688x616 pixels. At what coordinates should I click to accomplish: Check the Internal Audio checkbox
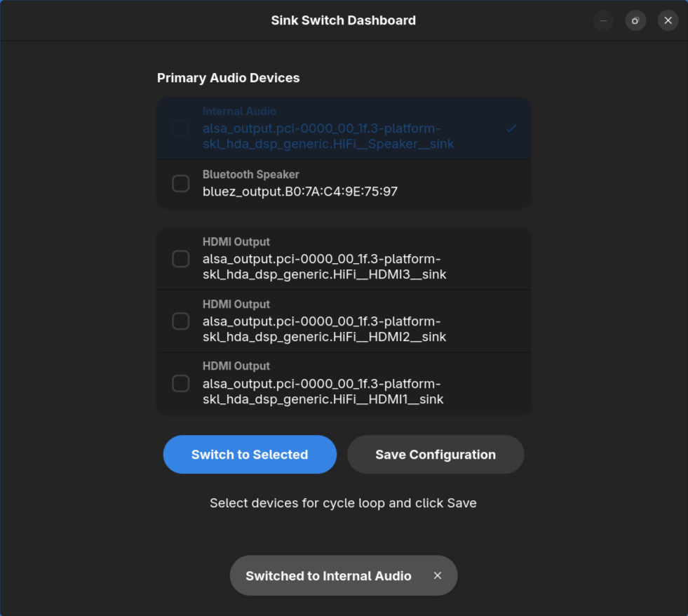(x=180, y=128)
